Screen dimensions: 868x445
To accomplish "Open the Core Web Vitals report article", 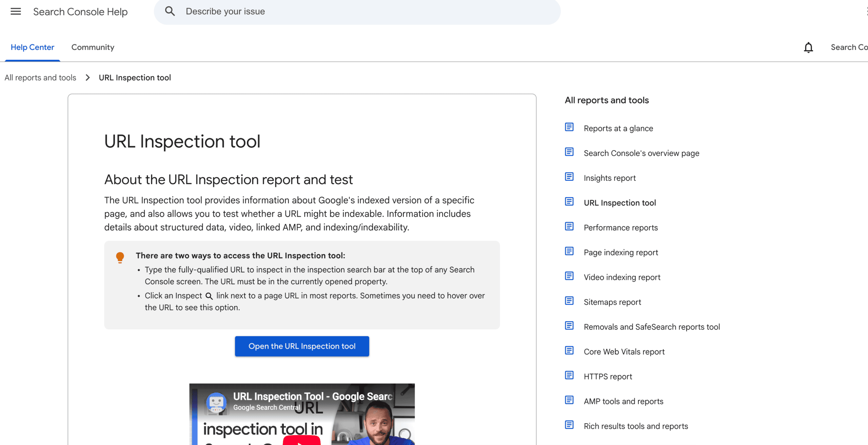I will pyautogui.click(x=624, y=351).
